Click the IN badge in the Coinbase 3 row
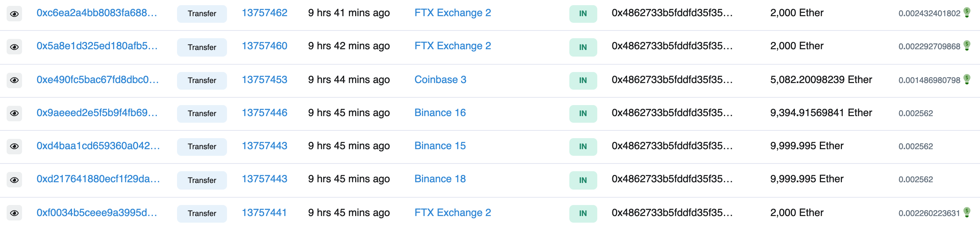Image resolution: width=980 pixels, height=230 pixels. (x=583, y=80)
